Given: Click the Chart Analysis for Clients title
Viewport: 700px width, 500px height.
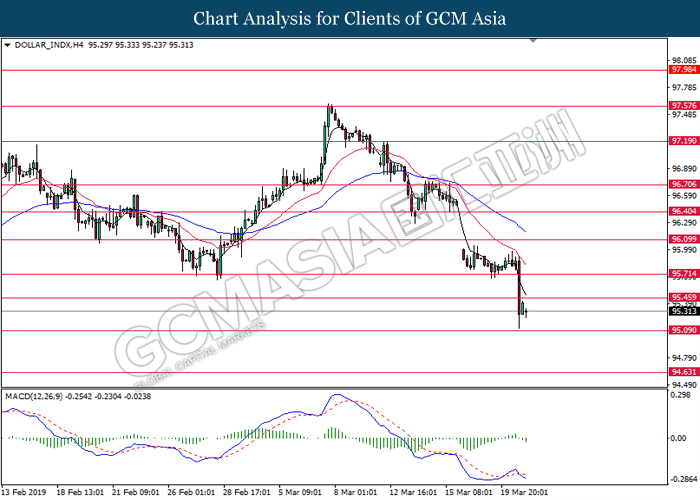Looking at the screenshot, I should pyautogui.click(x=350, y=19).
